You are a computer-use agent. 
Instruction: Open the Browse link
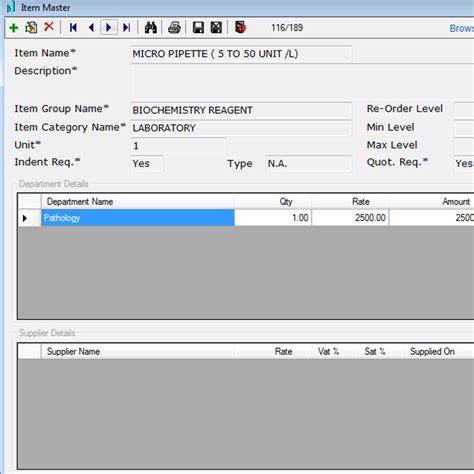coord(462,28)
